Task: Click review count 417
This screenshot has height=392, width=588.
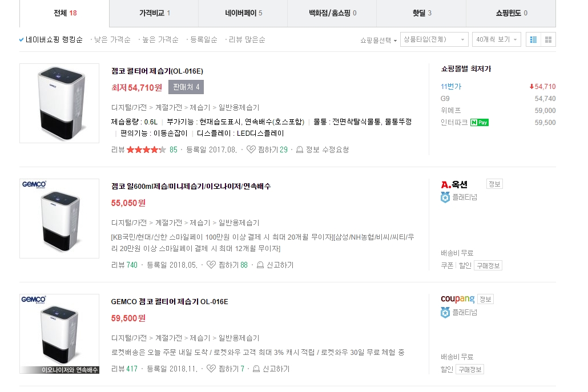Action: tap(132, 369)
